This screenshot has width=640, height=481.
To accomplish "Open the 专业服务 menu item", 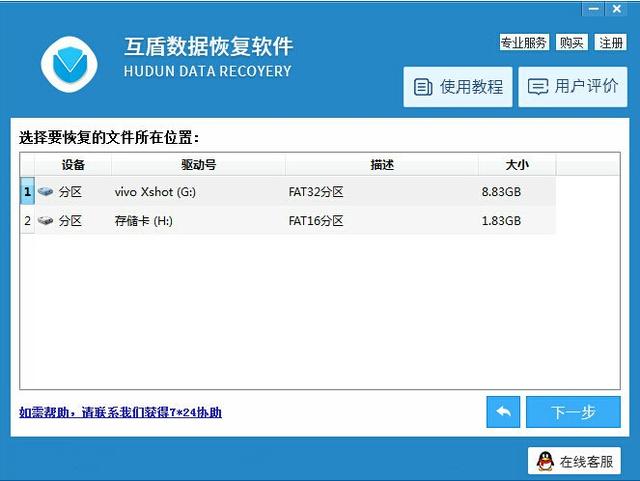I will tap(524, 43).
